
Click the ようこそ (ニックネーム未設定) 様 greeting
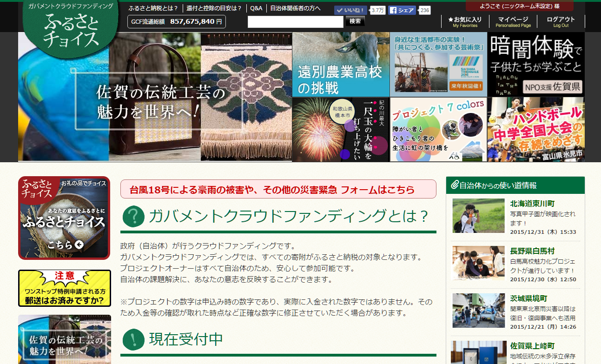[x=520, y=6]
